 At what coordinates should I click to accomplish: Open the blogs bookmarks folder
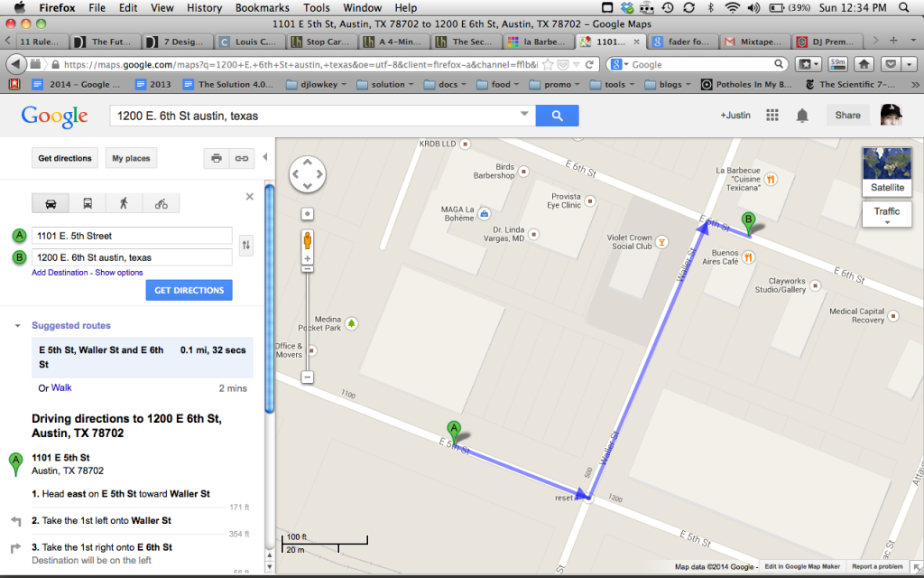click(x=668, y=84)
